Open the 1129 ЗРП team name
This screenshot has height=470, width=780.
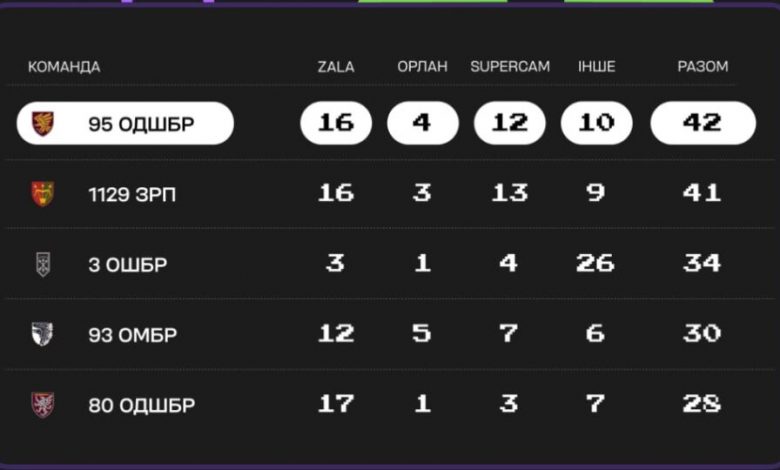pyautogui.click(x=132, y=194)
